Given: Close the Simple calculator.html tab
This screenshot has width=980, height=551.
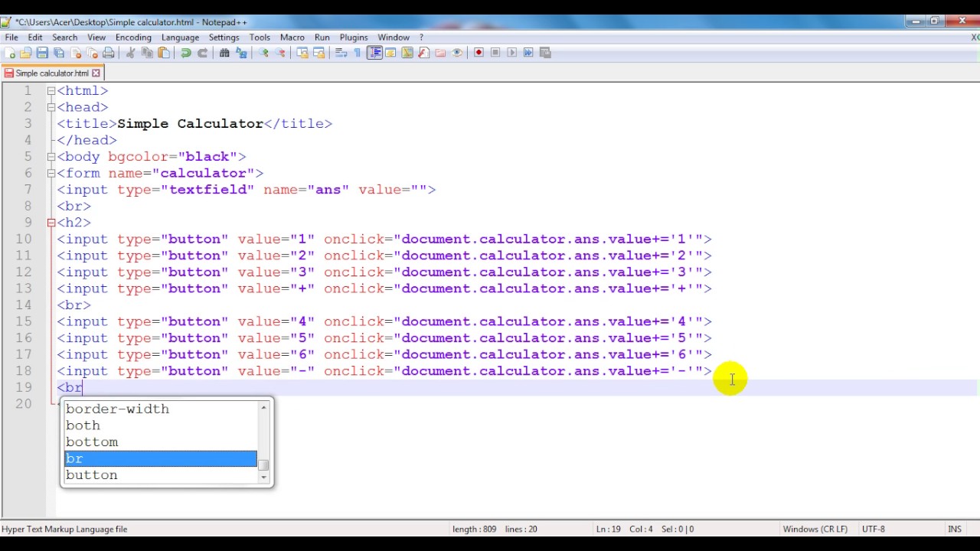Looking at the screenshot, I should click(96, 73).
